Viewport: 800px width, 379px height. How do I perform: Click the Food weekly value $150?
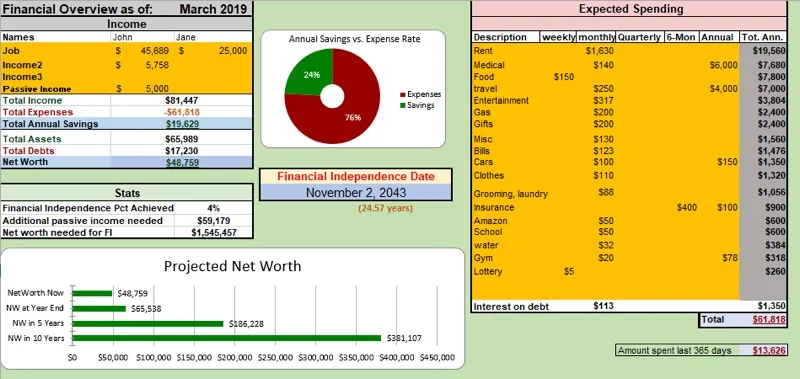(x=564, y=77)
